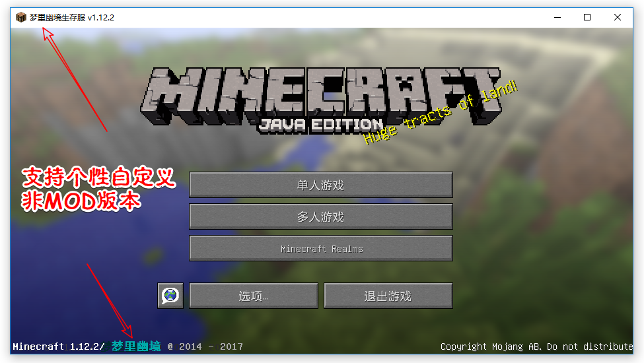This screenshot has height=363, width=644.
Task: Minimize the game window
Action: (557, 17)
